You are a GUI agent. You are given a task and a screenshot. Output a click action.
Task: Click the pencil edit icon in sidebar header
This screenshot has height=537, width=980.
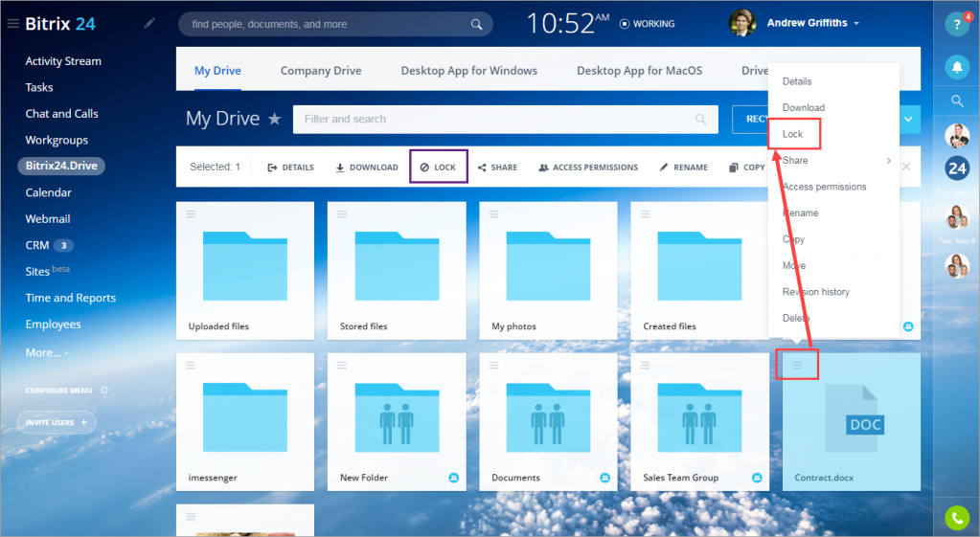coord(149,23)
